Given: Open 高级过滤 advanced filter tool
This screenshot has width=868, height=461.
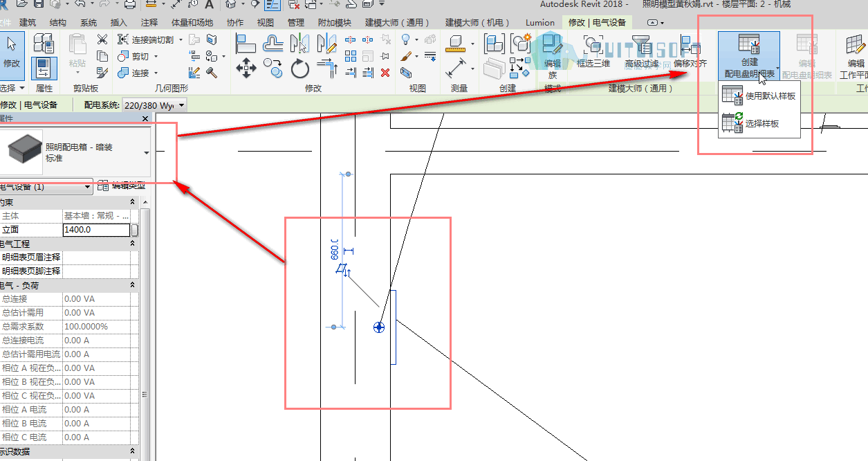Looking at the screenshot, I should pos(642,53).
